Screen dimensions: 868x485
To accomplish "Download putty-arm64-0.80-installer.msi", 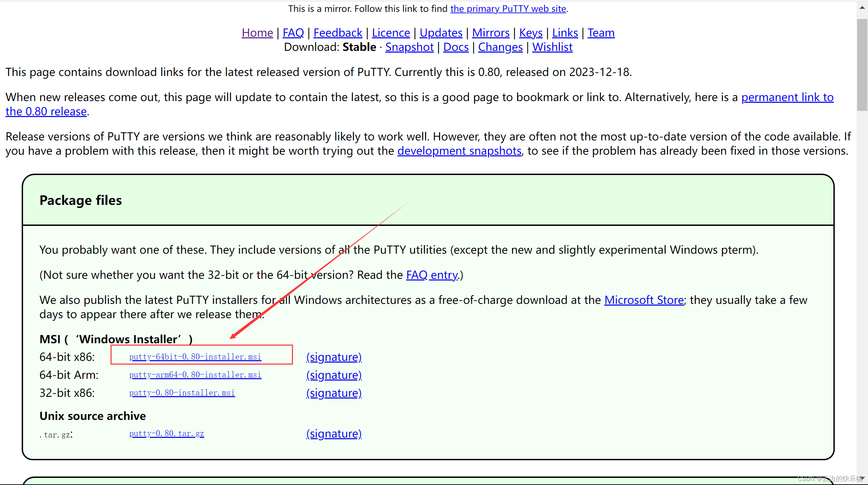I will 195,375.
